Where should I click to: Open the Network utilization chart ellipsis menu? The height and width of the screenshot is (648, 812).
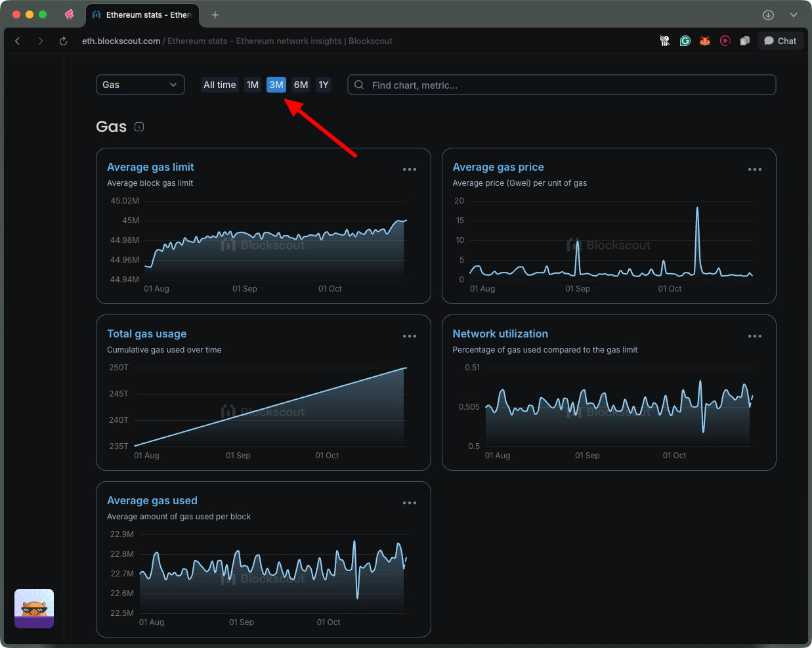(x=754, y=335)
